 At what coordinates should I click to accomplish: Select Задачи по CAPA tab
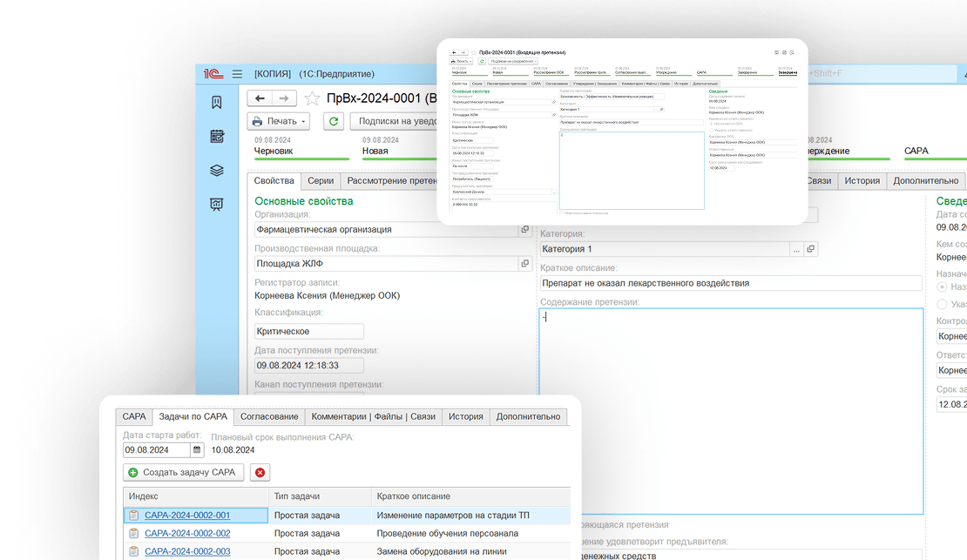[193, 417]
